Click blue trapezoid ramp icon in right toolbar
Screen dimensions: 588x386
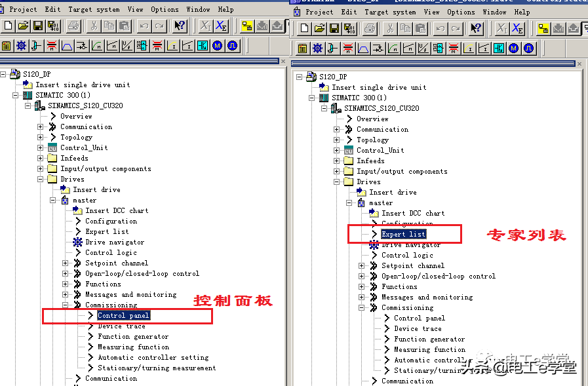[363, 48]
